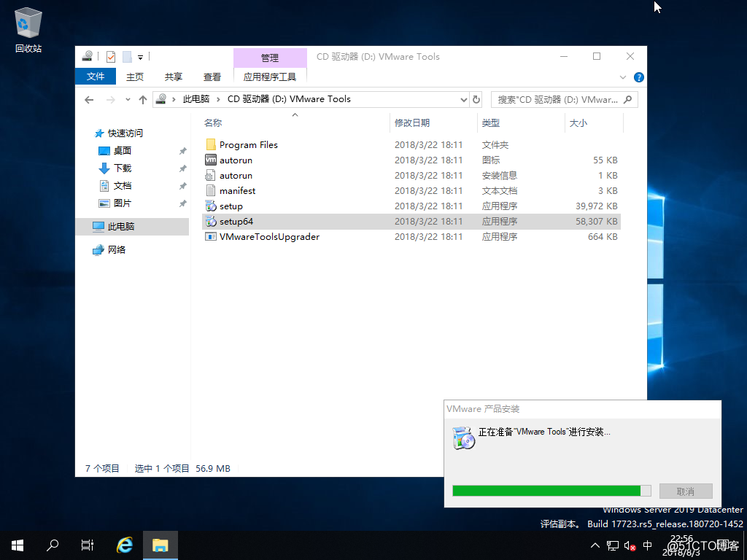Viewport: 747px width, 560px height.
Task: Click the 58,307 KB size cell
Action: [x=597, y=222]
